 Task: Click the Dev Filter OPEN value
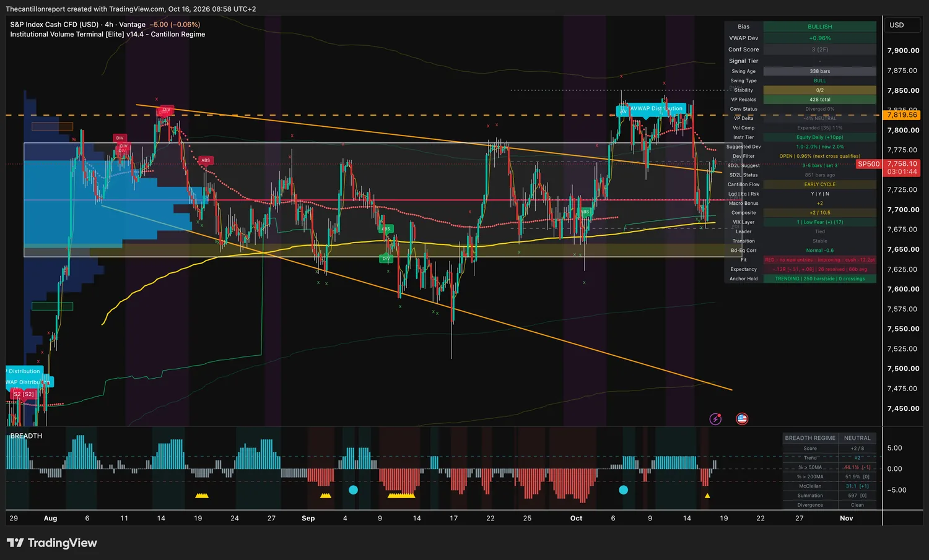(819, 157)
